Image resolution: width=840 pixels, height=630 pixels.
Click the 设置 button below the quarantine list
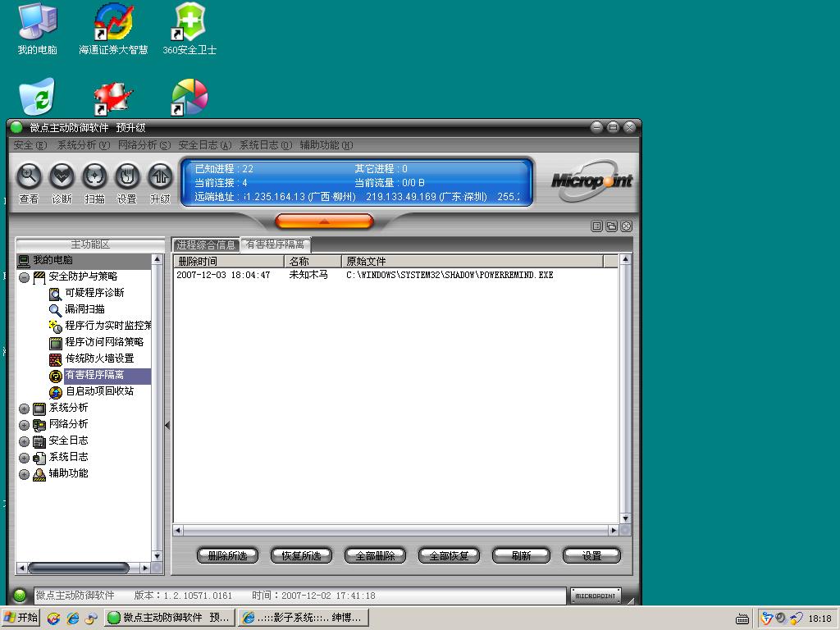coord(592,556)
